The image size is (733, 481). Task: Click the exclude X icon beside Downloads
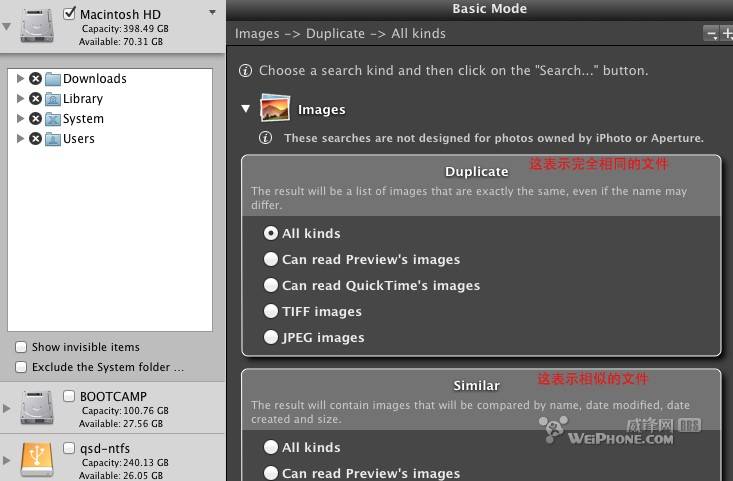point(36,79)
